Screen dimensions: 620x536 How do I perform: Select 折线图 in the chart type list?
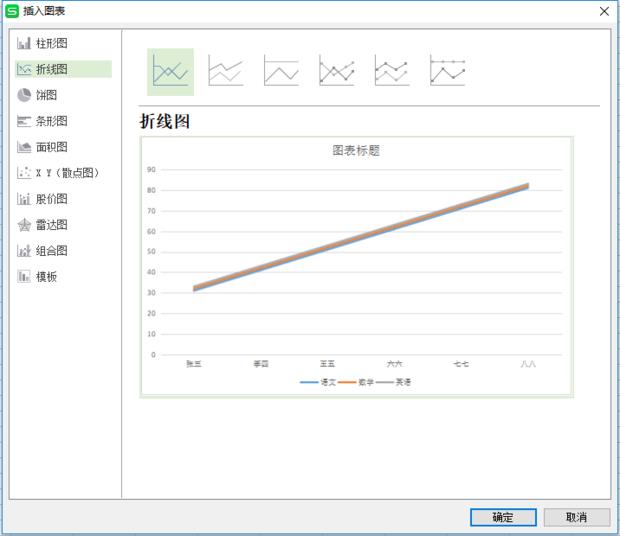click(51, 69)
